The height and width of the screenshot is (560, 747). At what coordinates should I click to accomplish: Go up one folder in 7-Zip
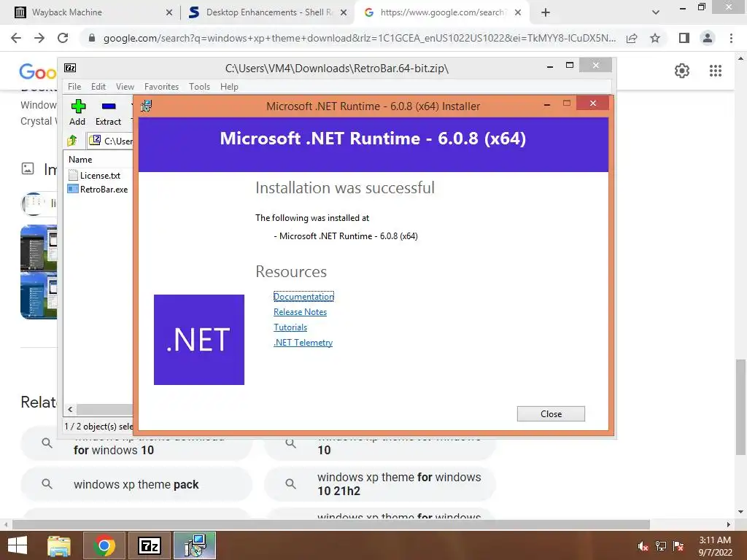(x=72, y=141)
